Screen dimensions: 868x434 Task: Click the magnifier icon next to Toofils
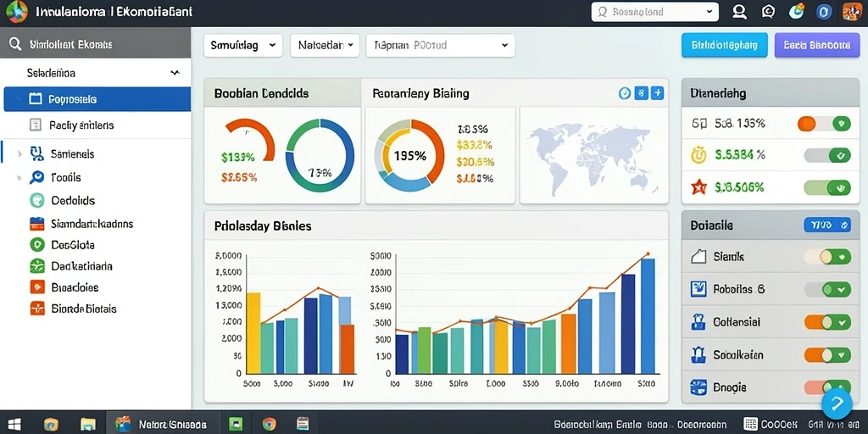(36, 177)
